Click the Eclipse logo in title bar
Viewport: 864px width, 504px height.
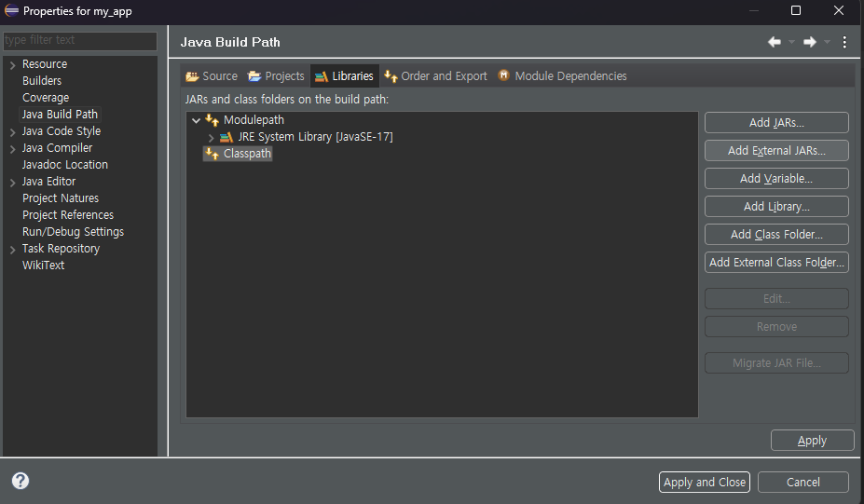[11, 10]
